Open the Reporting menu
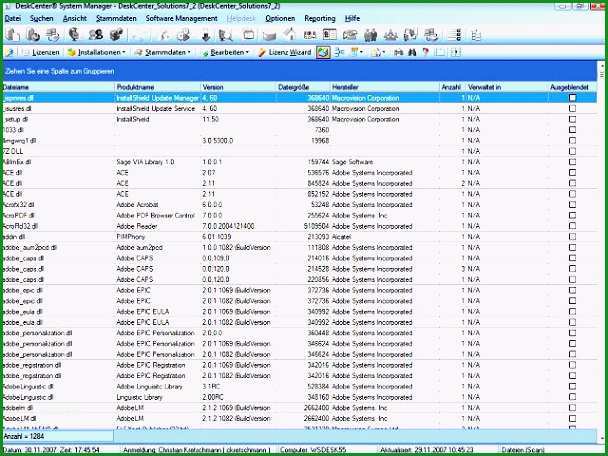The image size is (608, 456). coord(320,18)
